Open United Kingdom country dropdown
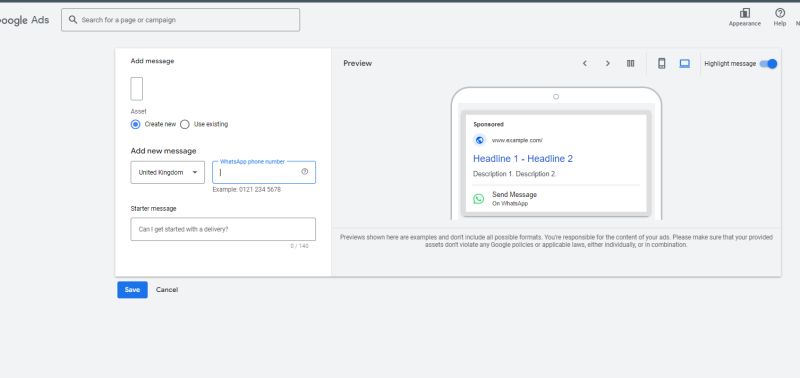This screenshot has height=378, width=800. 167,172
